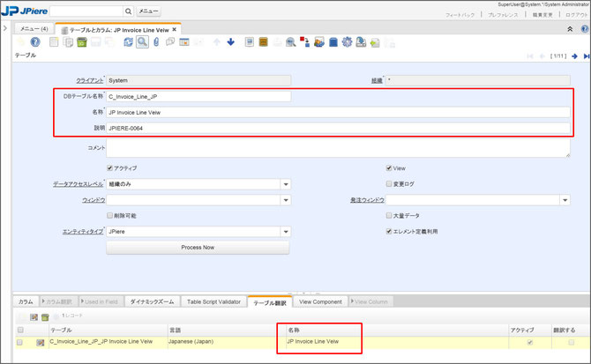Go to next record arrow
This screenshot has width=591, height=364.
pyautogui.click(x=574, y=56)
